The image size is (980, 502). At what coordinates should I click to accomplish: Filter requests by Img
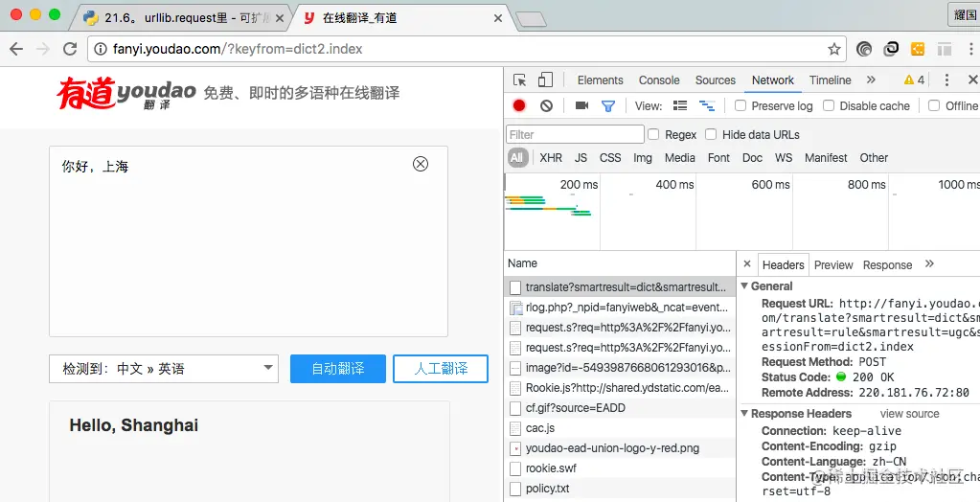[x=643, y=157]
